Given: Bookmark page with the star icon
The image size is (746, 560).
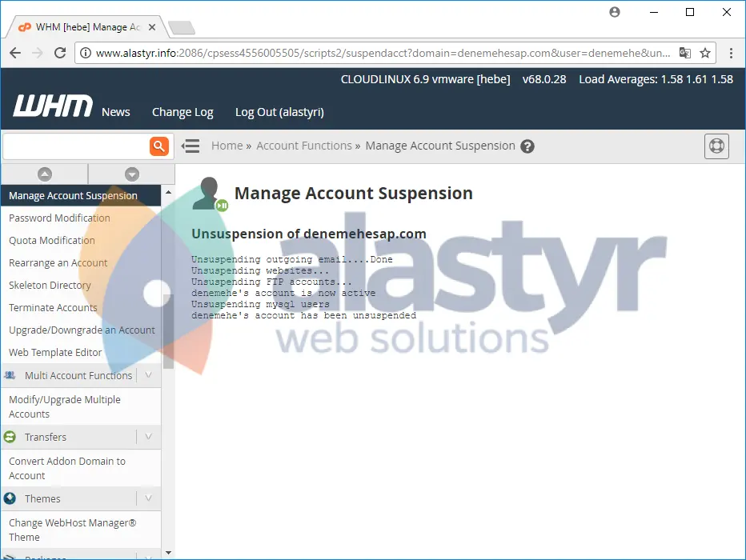Looking at the screenshot, I should pos(705,53).
